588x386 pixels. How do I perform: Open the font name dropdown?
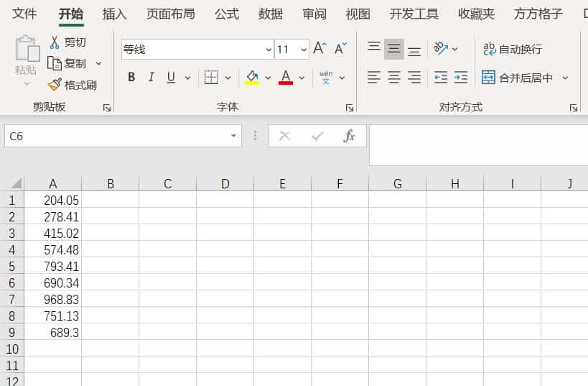pyautogui.click(x=268, y=49)
